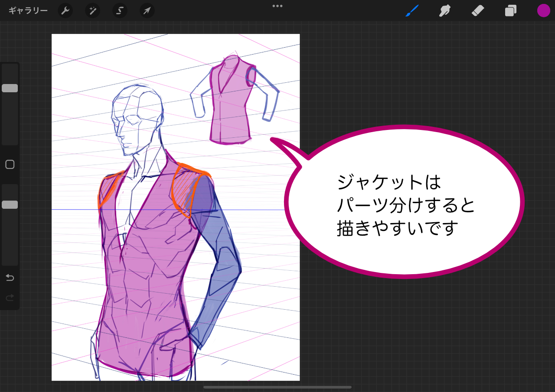Open the ギャラリー gallery
The width and height of the screenshot is (555, 392).
coord(28,11)
